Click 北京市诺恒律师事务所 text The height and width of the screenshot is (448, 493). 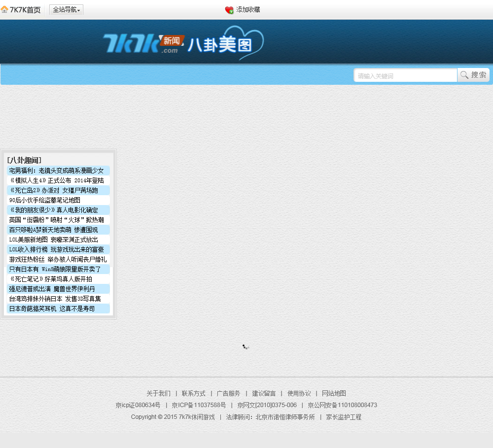285,417
